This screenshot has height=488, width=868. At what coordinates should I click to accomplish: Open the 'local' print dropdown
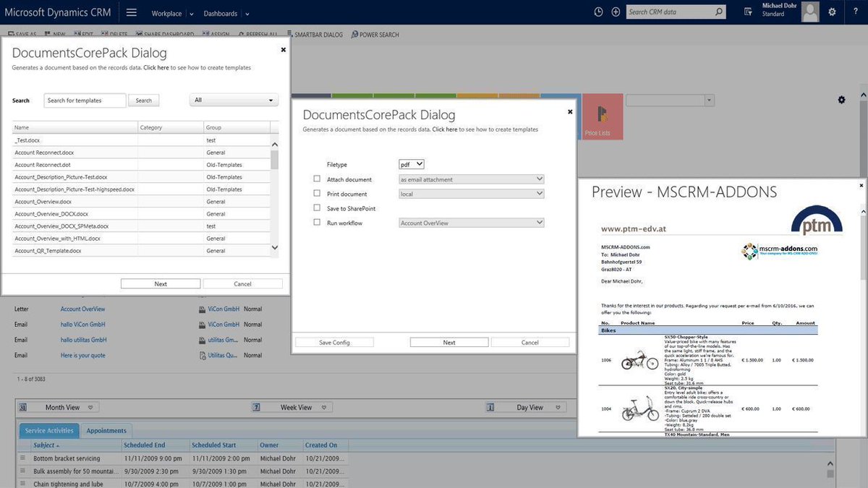click(x=472, y=194)
